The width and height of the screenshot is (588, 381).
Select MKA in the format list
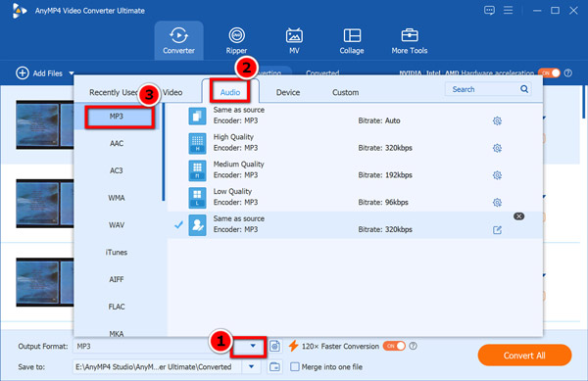117,333
